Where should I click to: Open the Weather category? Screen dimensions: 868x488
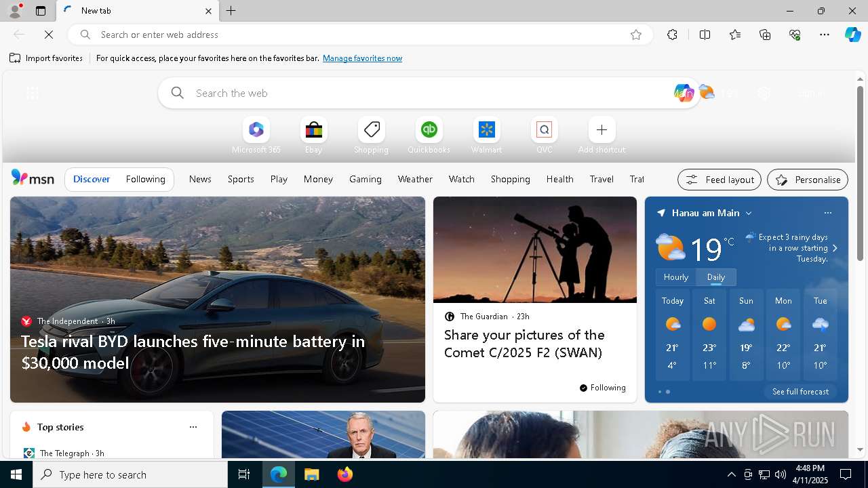click(x=415, y=179)
